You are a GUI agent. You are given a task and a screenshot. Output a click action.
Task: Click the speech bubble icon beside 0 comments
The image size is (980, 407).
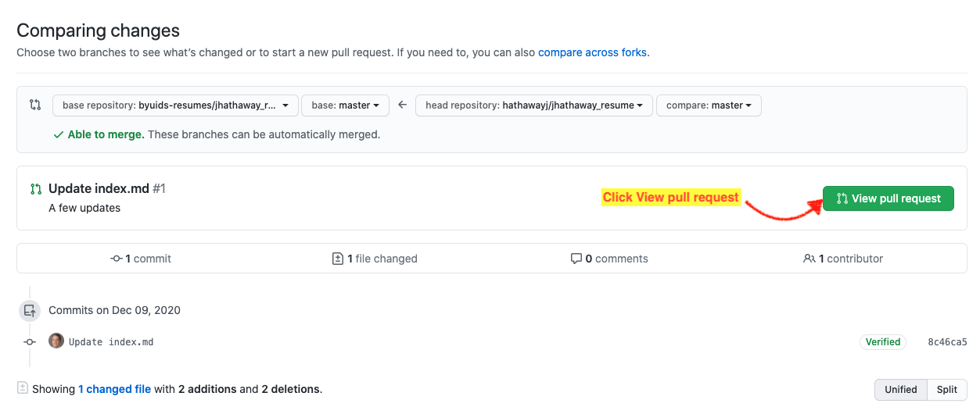pos(576,259)
